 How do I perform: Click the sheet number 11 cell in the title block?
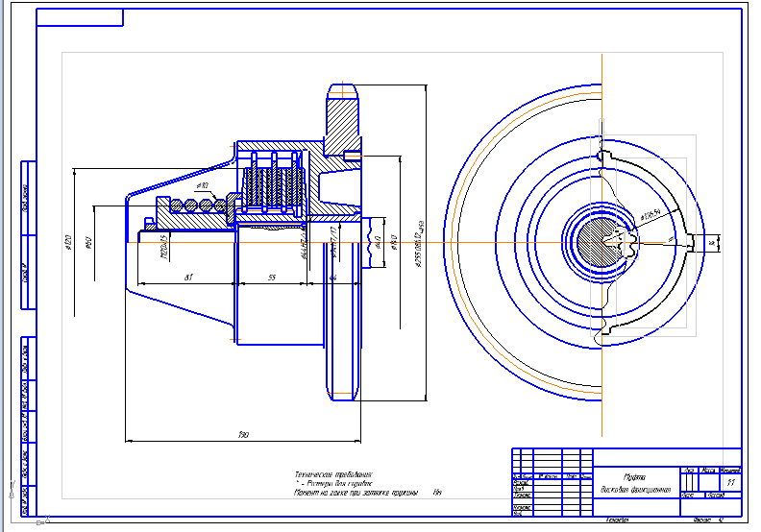point(730,483)
